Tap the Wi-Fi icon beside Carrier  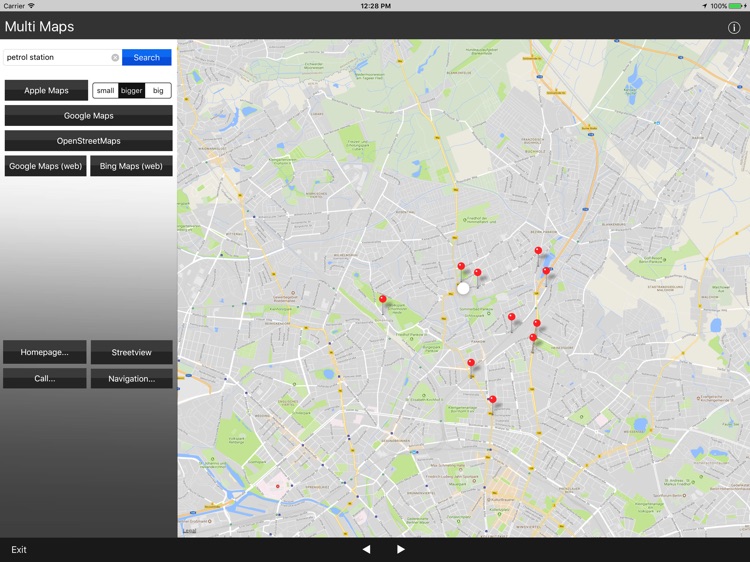point(32,6)
